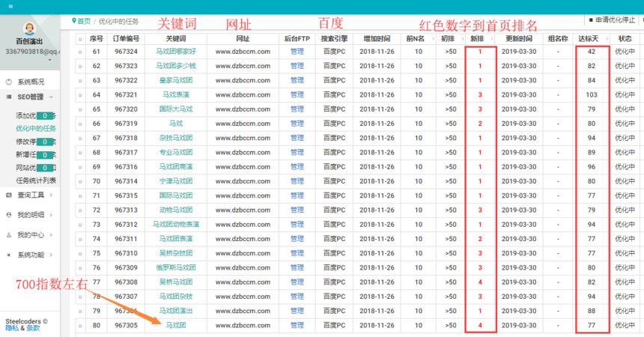Click the 查询工具 icon in sidebar
The image size is (644, 337).
[x=8, y=195]
